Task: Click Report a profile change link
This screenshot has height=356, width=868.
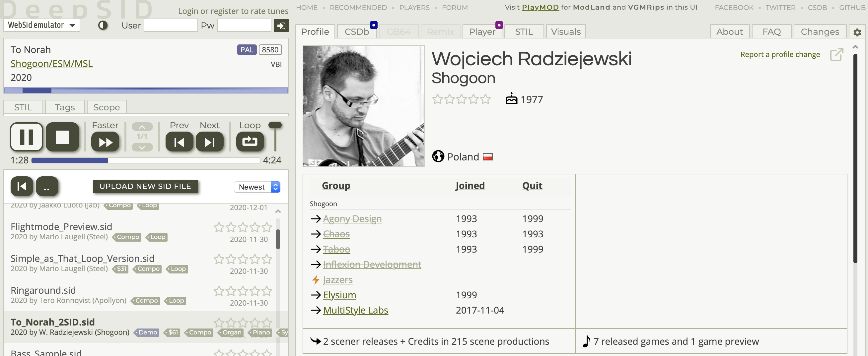Action: (x=780, y=54)
